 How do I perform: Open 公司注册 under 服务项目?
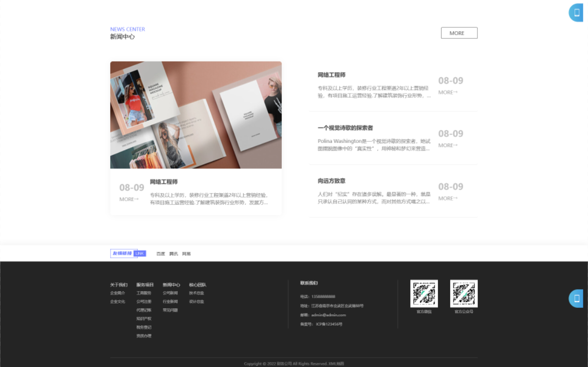click(143, 302)
